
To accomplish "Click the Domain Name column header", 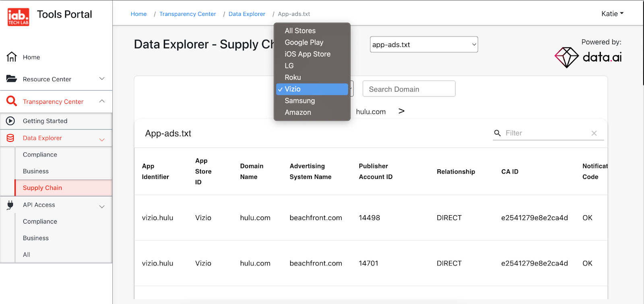I will tap(252, 171).
